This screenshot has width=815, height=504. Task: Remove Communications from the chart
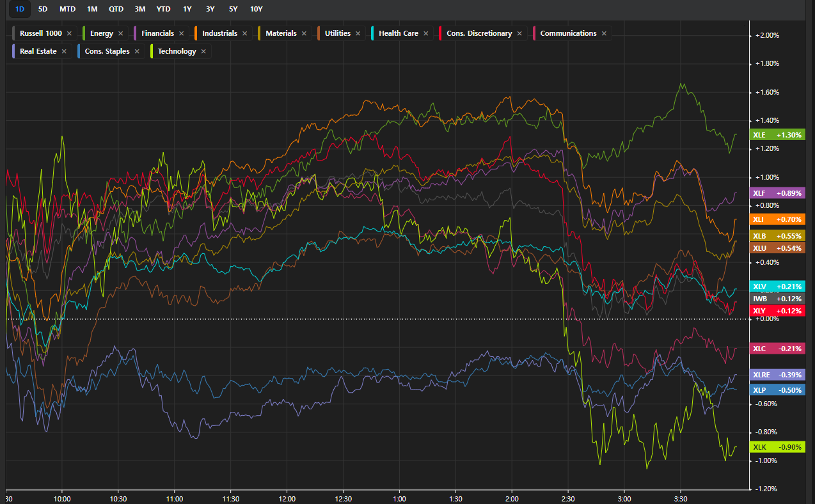click(604, 33)
